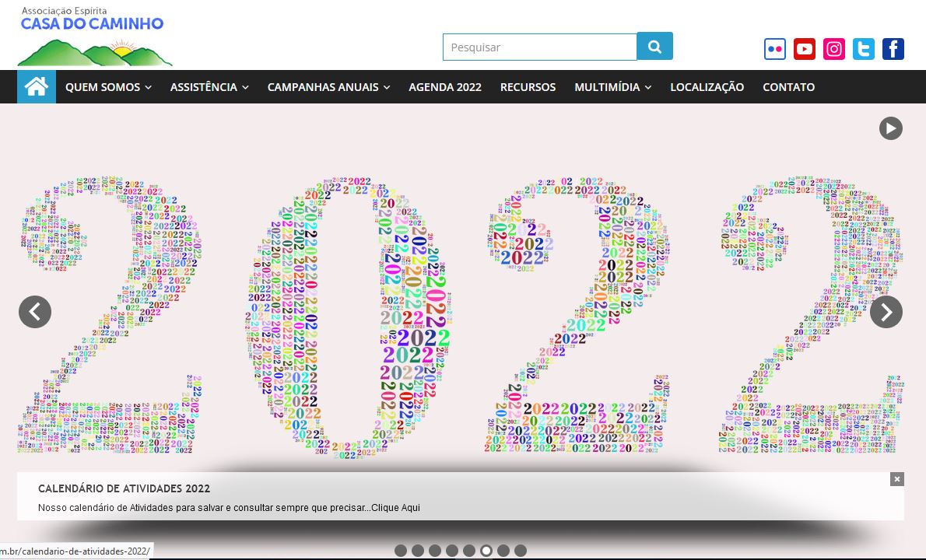This screenshot has width=926, height=560.
Task: Play the slideshow
Action: pos(891,128)
